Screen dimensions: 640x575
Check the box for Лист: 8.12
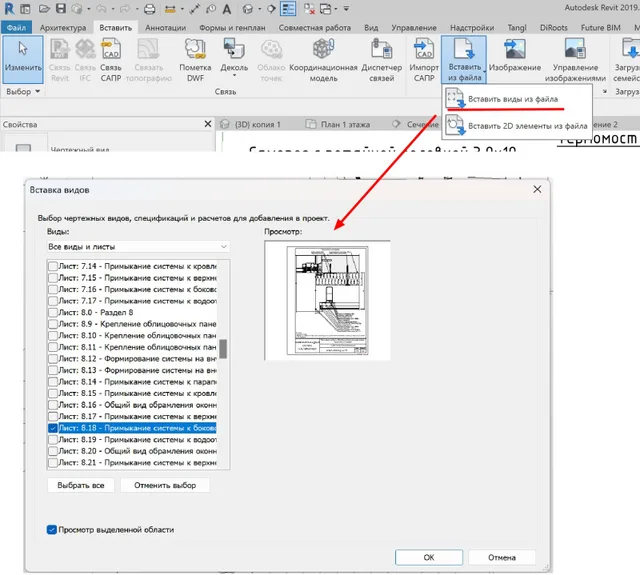click(x=53, y=359)
